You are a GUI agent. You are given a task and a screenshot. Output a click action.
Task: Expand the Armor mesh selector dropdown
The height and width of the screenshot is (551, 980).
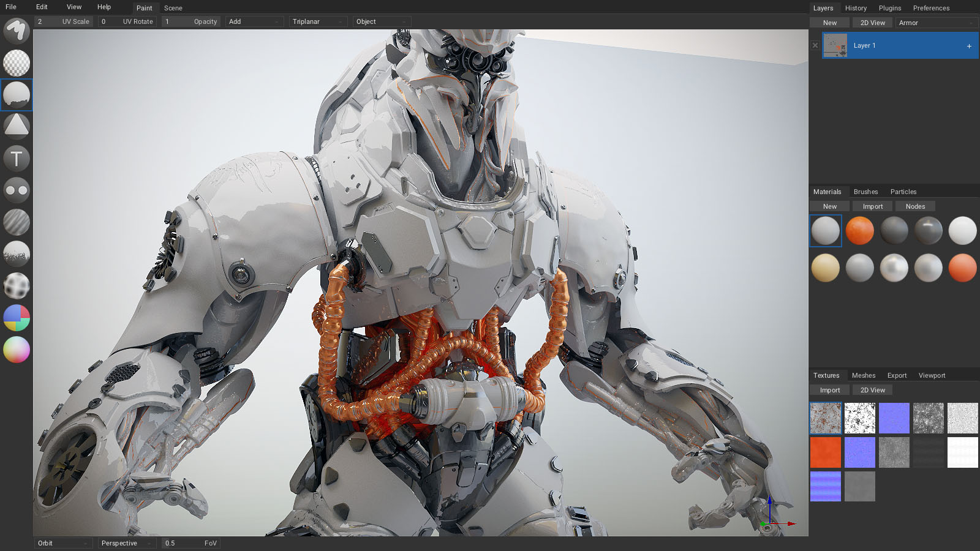[x=936, y=22]
